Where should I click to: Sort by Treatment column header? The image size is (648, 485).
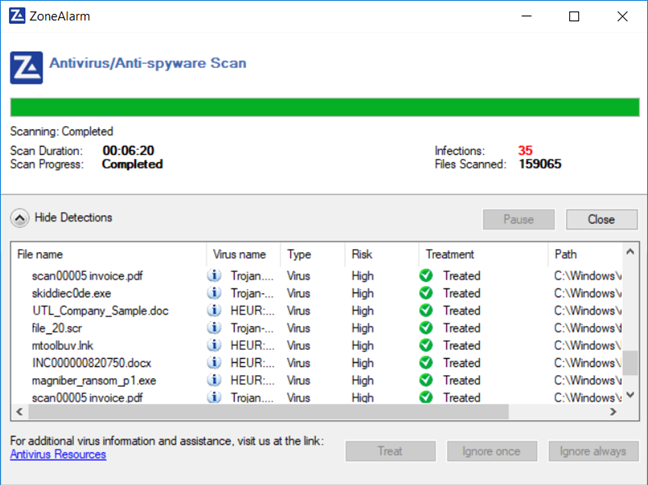point(484,254)
